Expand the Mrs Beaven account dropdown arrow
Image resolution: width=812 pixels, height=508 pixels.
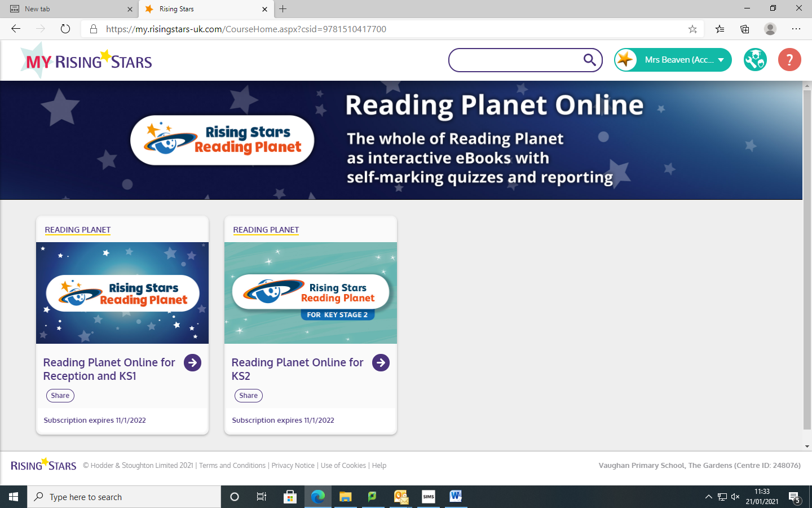tap(721, 60)
